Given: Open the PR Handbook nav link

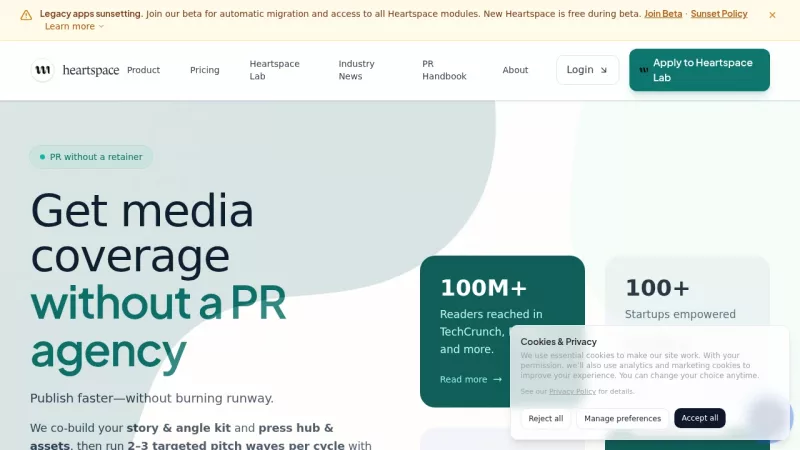Looking at the screenshot, I should tap(443, 70).
